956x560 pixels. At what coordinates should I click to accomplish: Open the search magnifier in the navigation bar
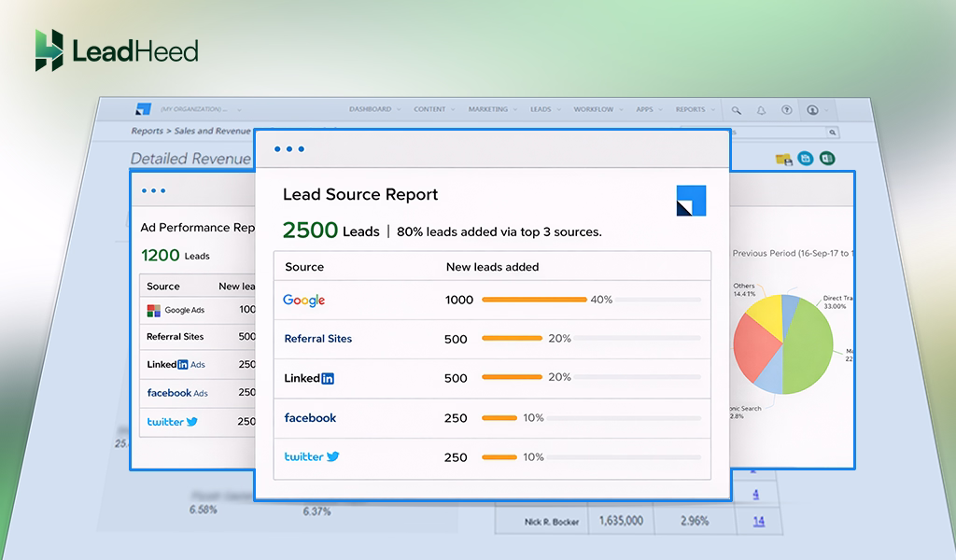736,109
